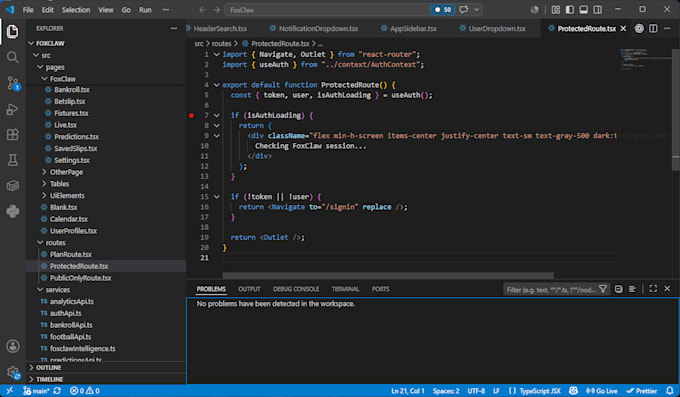Open the Manage gear menu

(13, 372)
